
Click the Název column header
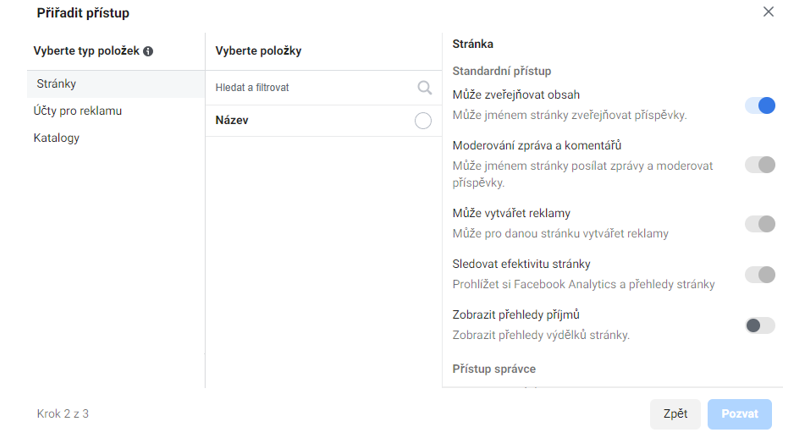(232, 120)
